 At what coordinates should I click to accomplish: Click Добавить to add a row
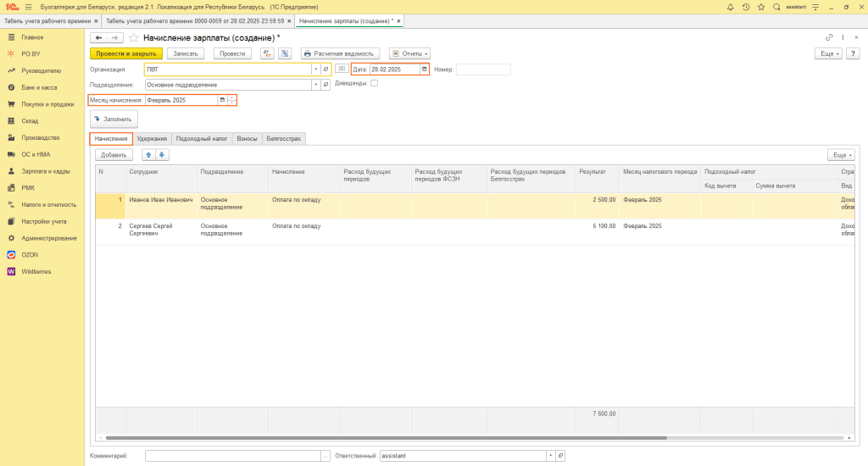114,155
